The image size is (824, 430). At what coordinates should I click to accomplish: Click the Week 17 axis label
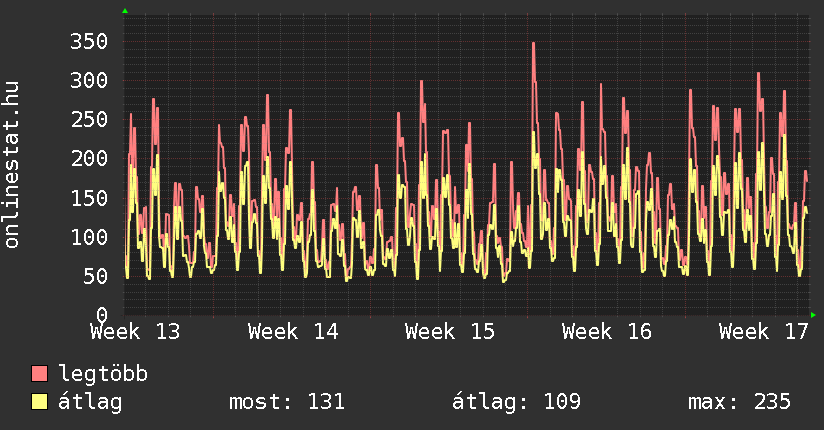click(x=764, y=331)
